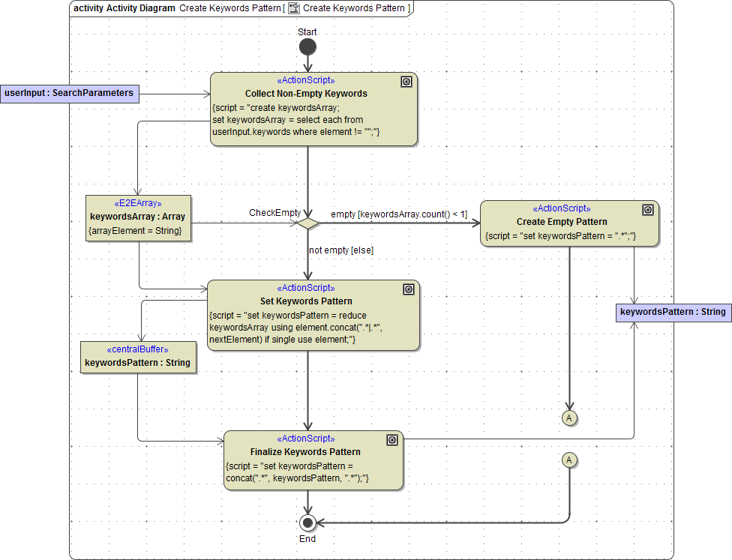Click the behavior icon on Collect Non-Empty Keywords
Viewport: 732px width, 560px height.
tap(406, 82)
